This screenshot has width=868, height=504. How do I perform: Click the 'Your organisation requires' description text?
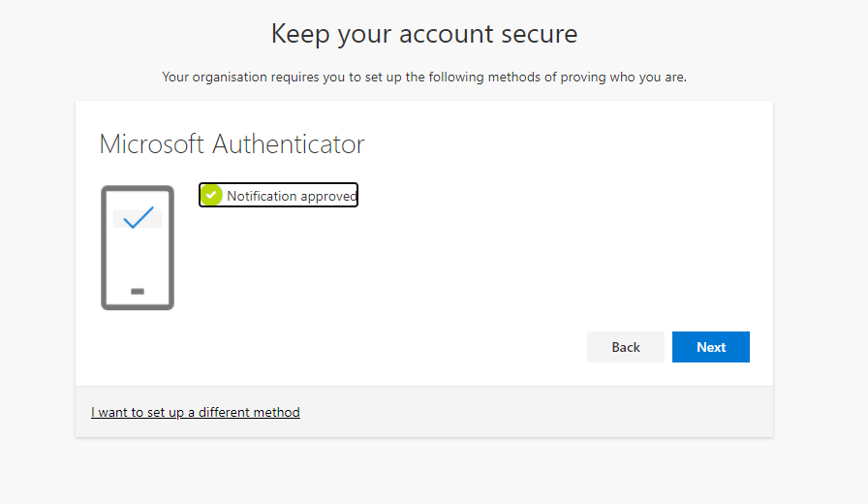(x=424, y=77)
